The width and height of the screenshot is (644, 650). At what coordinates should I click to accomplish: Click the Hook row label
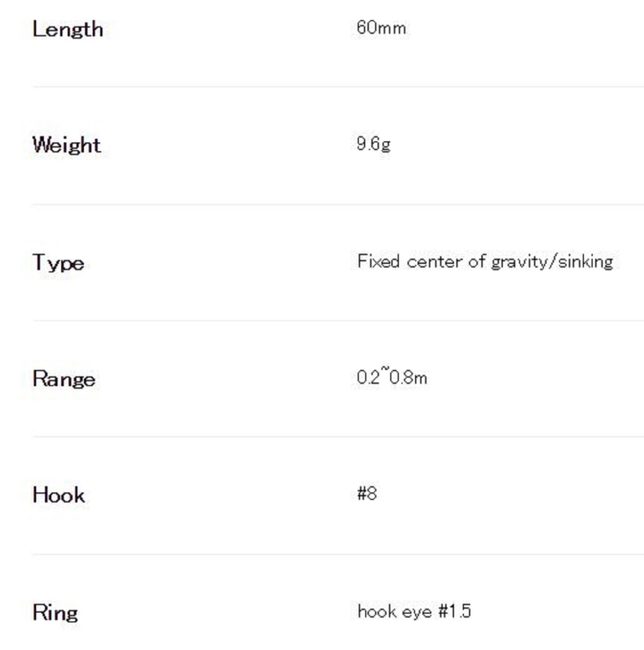(59, 495)
